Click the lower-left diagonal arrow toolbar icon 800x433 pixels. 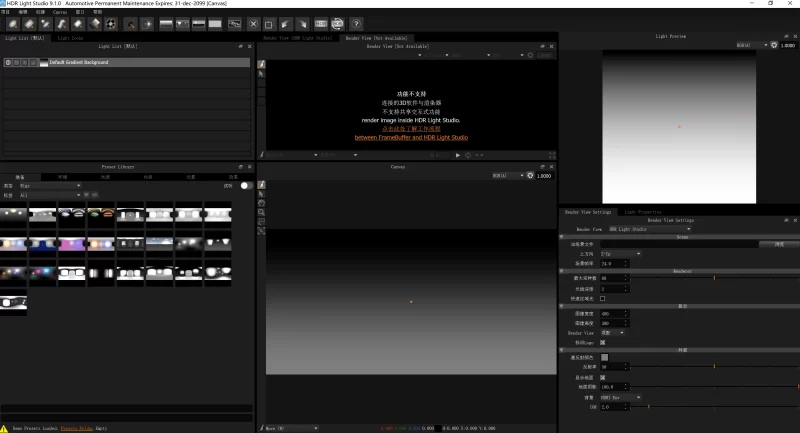pyautogui.click(x=286, y=23)
